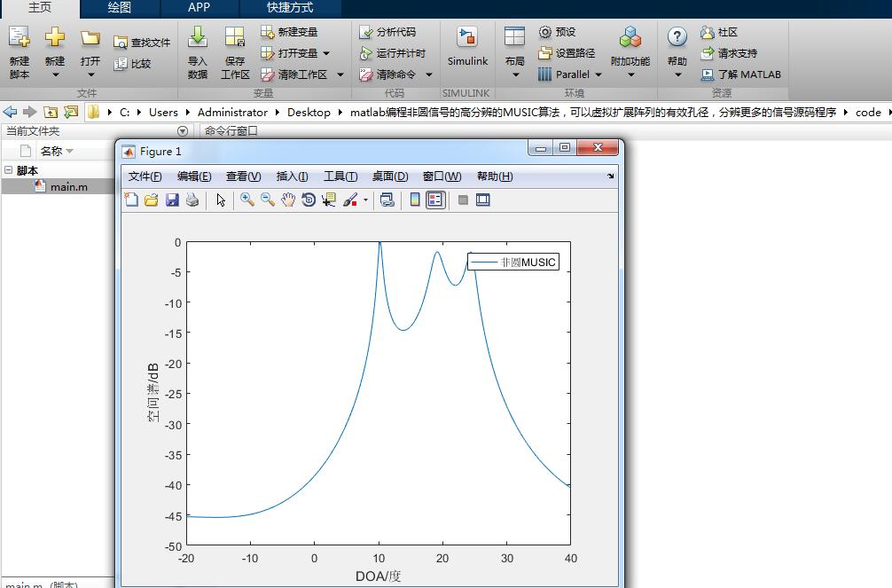Open the Brush color dropdown arrow
The width and height of the screenshot is (892, 588).
(365, 200)
